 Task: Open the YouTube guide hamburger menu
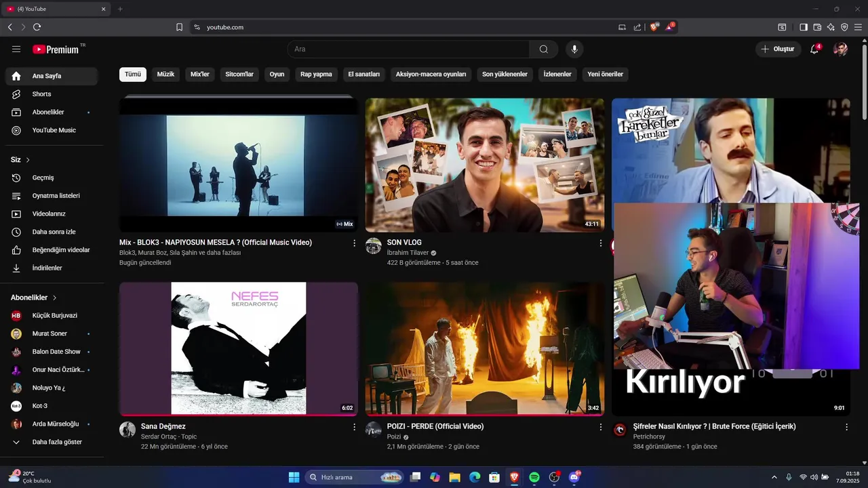[16, 49]
